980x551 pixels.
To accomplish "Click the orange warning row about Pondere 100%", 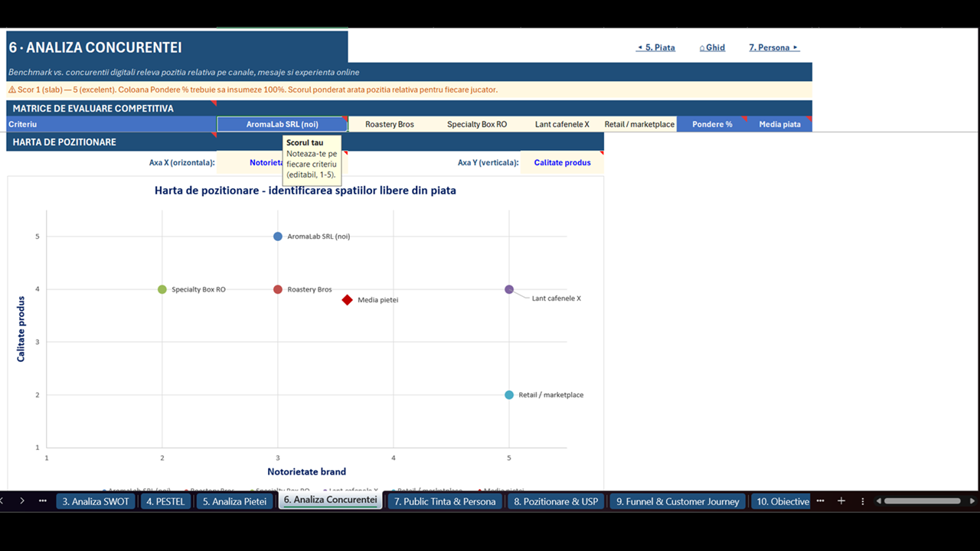I will pyautogui.click(x=409, y=90).
